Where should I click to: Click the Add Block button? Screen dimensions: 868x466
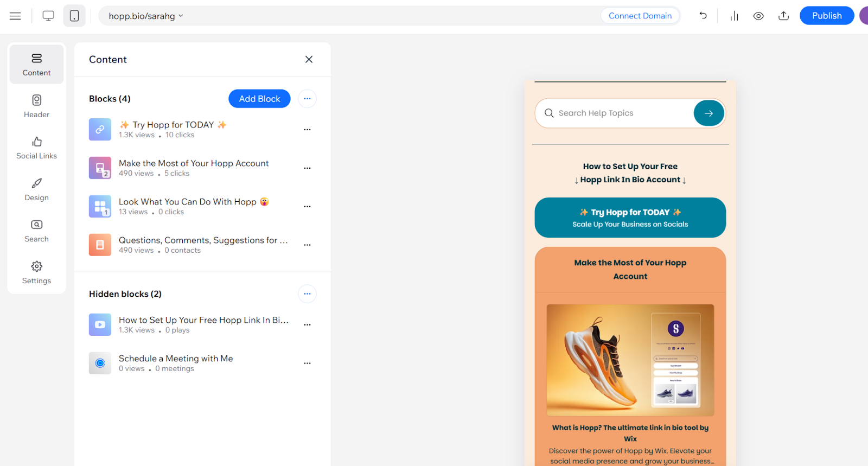click(259, 99)
